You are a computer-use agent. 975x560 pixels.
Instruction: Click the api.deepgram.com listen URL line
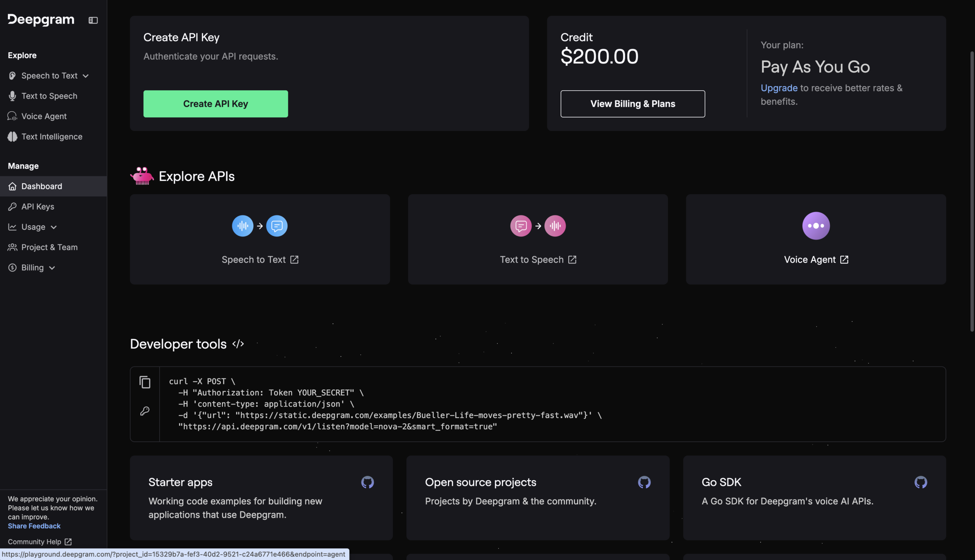pyautogui.click(x=337, y=426)
